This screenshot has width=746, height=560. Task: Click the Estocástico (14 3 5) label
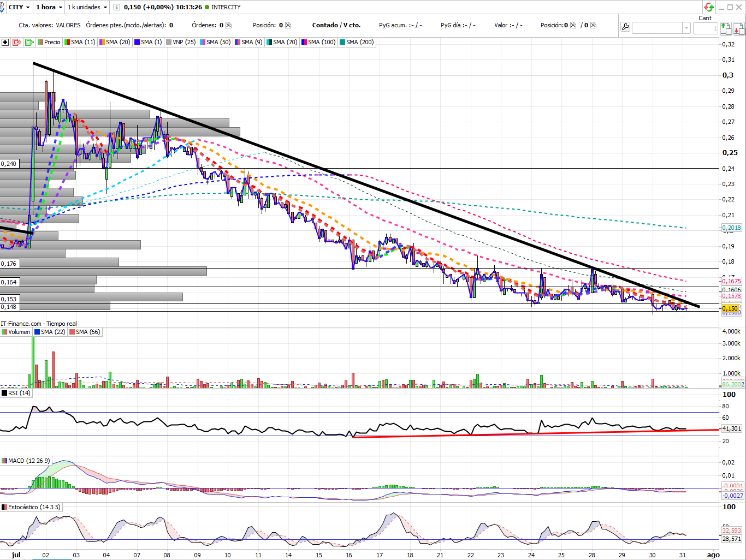coord(31,507)
